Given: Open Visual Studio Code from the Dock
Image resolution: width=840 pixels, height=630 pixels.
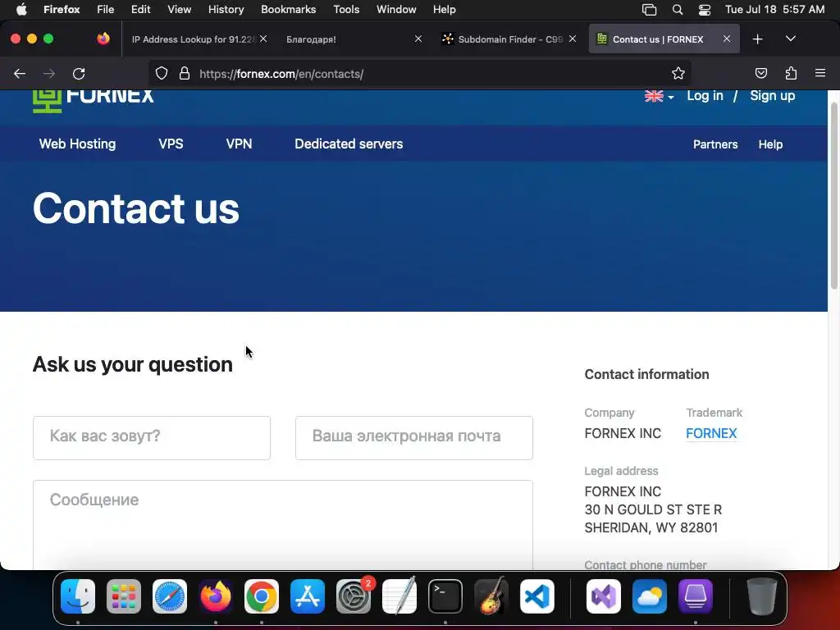Looking at the screenshot, I should pos(536,596).
